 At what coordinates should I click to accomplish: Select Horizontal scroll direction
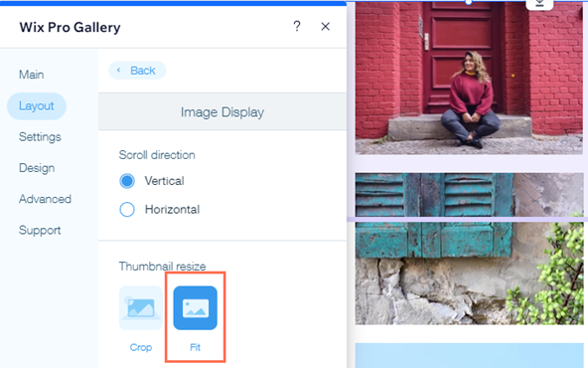pos(127,210)
